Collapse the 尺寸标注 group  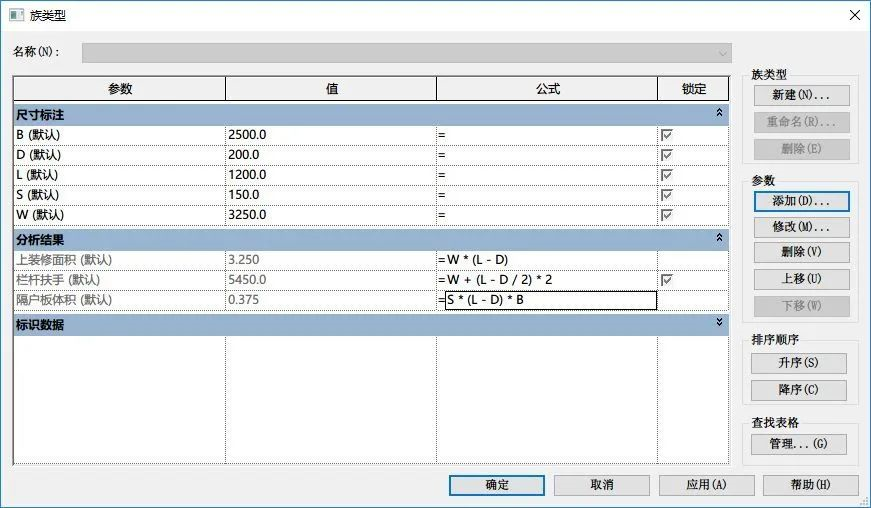coord(719,113)
